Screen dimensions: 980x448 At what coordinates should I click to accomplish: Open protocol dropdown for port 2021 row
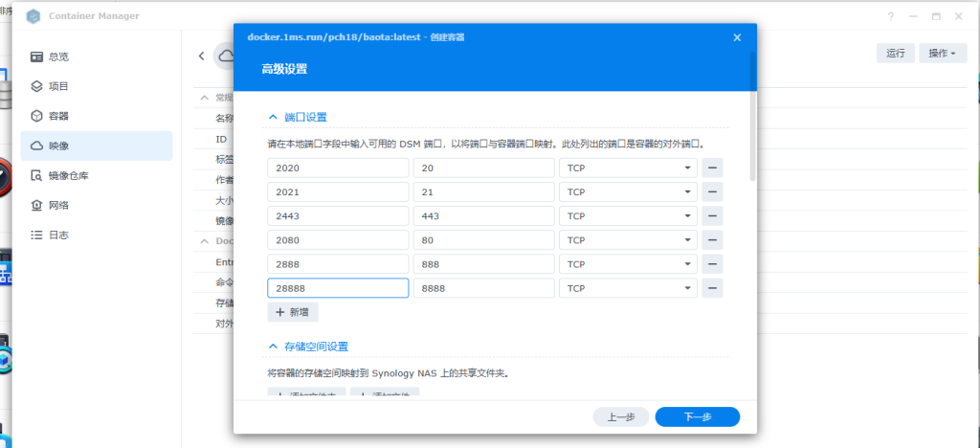pyautogui.click(x=628, y=191)
